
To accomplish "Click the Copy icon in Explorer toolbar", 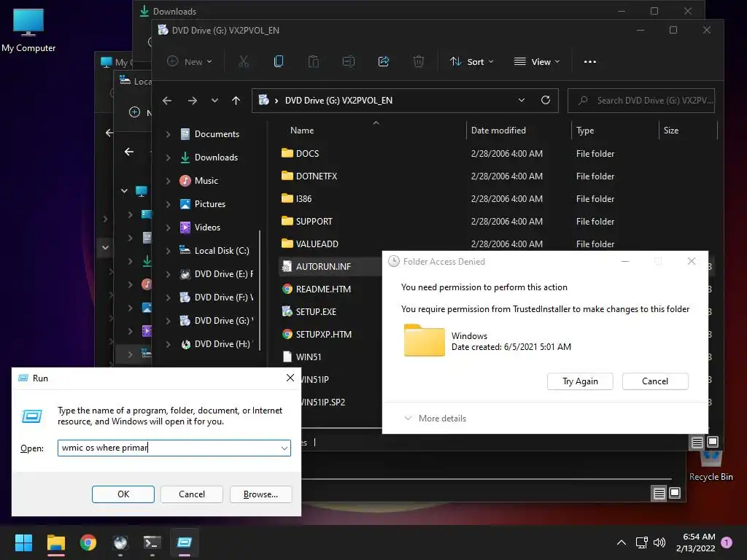I will coord(279,61).
